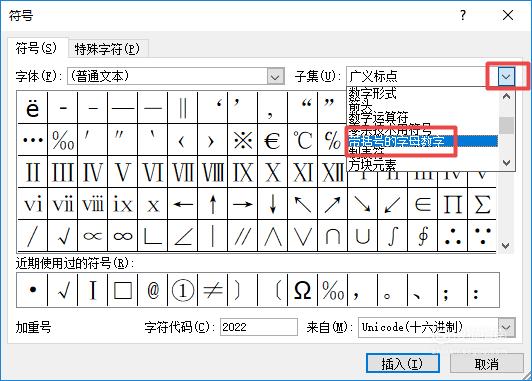The image size is (532, 381).
Task: Select the southeast arrow ↘ symbol
Action: pos(362,204)
